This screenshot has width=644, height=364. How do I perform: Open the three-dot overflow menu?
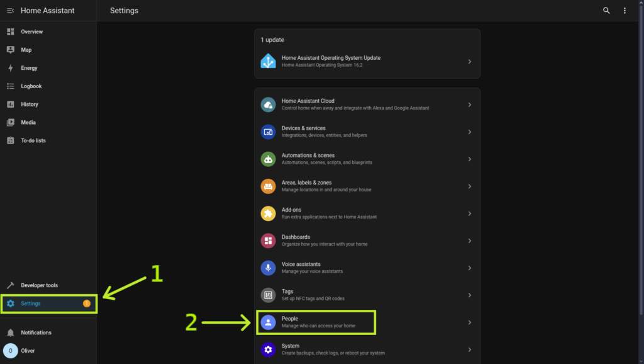pyautogui.click(x=625, y=11)
